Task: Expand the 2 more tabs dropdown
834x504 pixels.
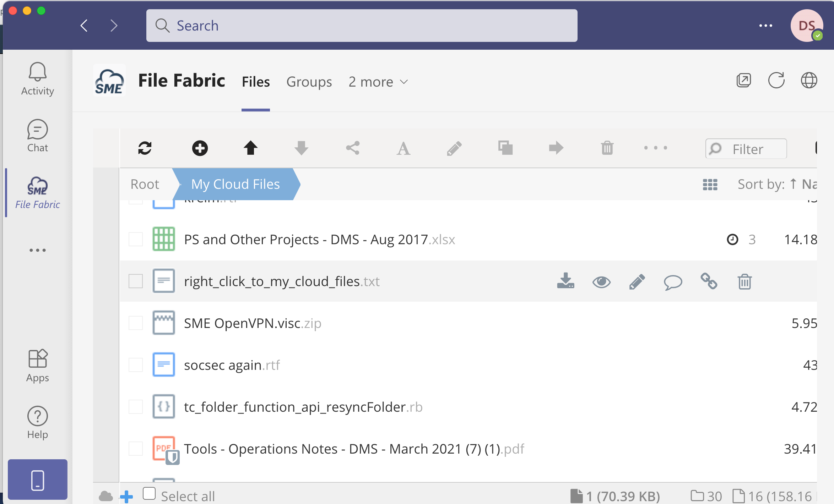Action: 378,82
